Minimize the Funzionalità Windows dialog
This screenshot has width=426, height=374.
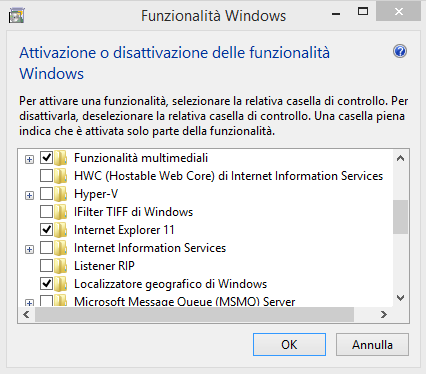pyautogui.click(x=336, y=13)
